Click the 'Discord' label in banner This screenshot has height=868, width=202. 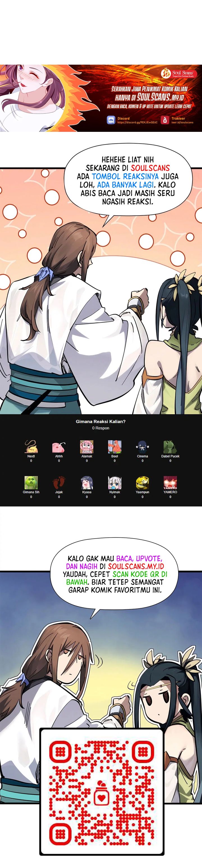123,119
